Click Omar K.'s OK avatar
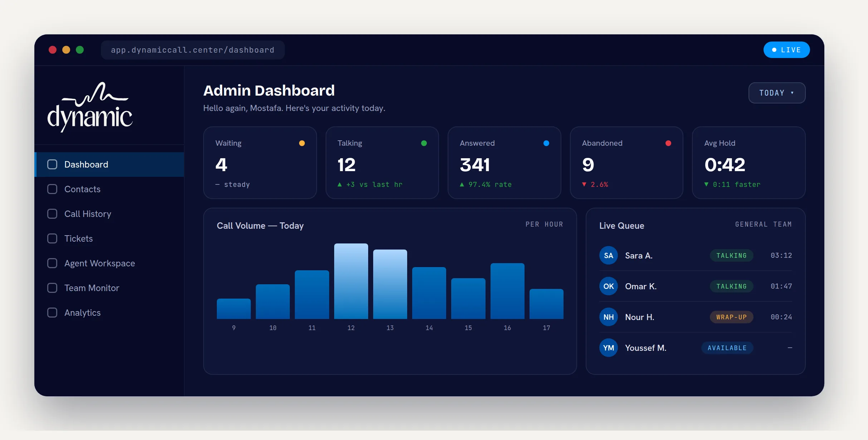868x440 pixels. tap(608, 286)
